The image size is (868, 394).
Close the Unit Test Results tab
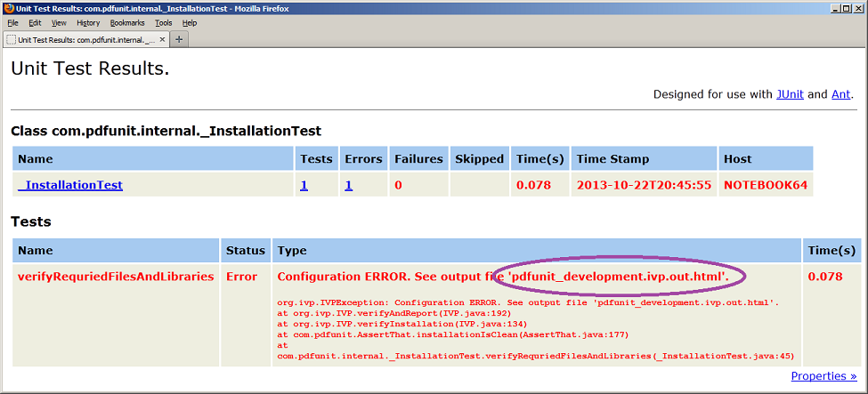click(x=161, y=39)
